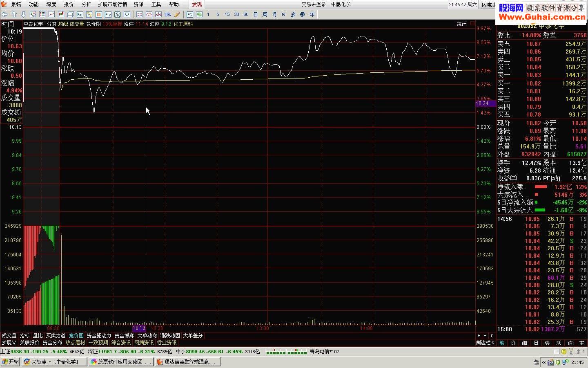Open 股票软件应用交流区 taskbar window
This screenshot has height=368, width=588.
coord(120,361)
